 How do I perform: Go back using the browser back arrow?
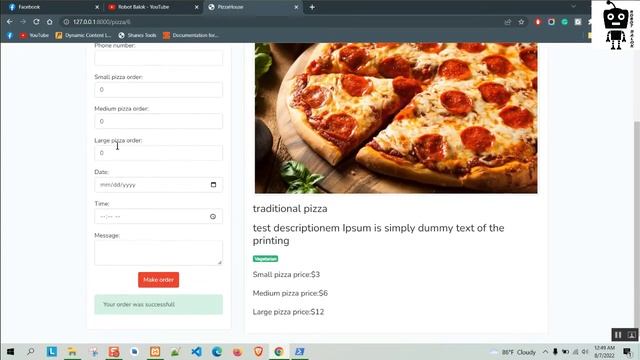tap(10, 22)
